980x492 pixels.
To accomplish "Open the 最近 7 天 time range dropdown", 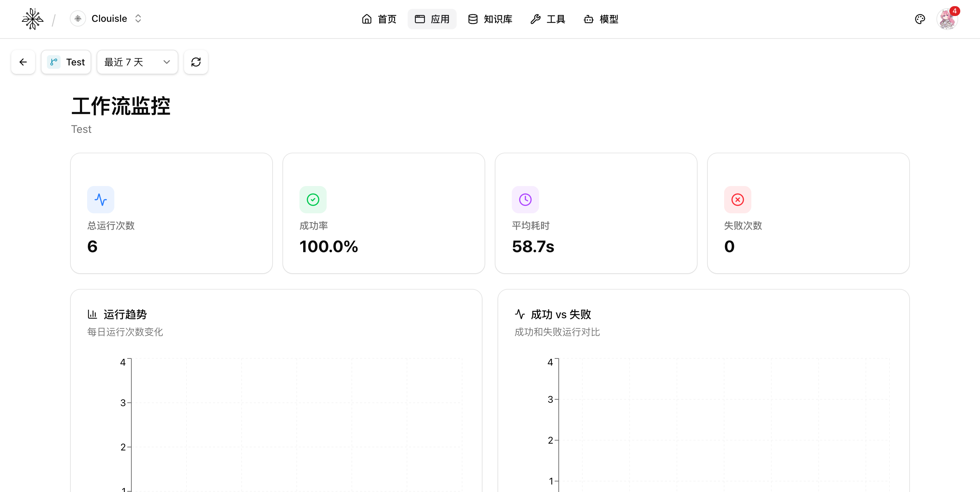I will point(137,62).
